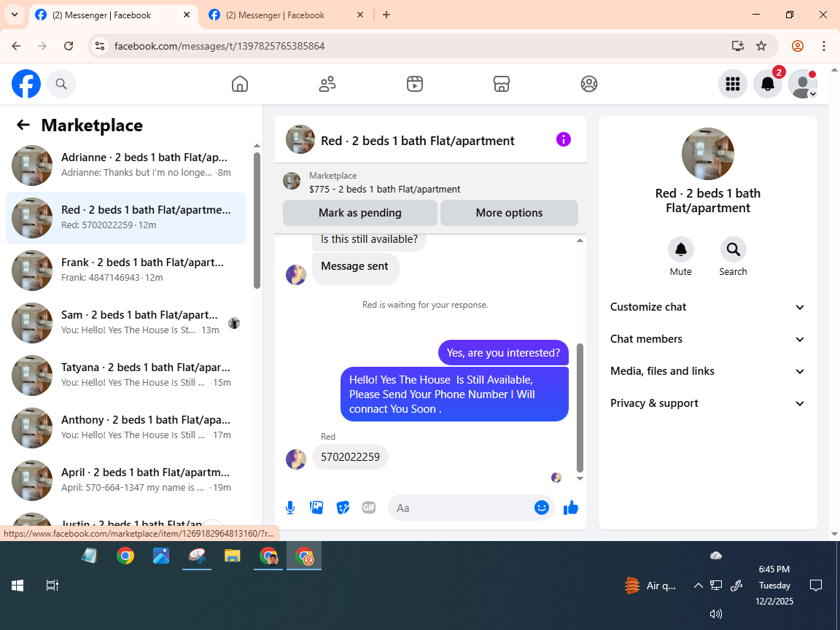Open conversation info purple icon

[563, 140]
